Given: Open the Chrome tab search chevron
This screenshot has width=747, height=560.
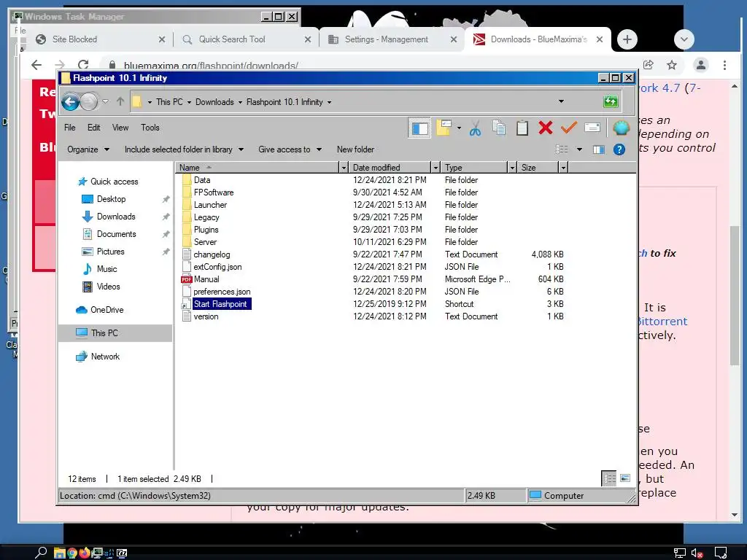Looking at the screenshot, I should coord(684,39).
